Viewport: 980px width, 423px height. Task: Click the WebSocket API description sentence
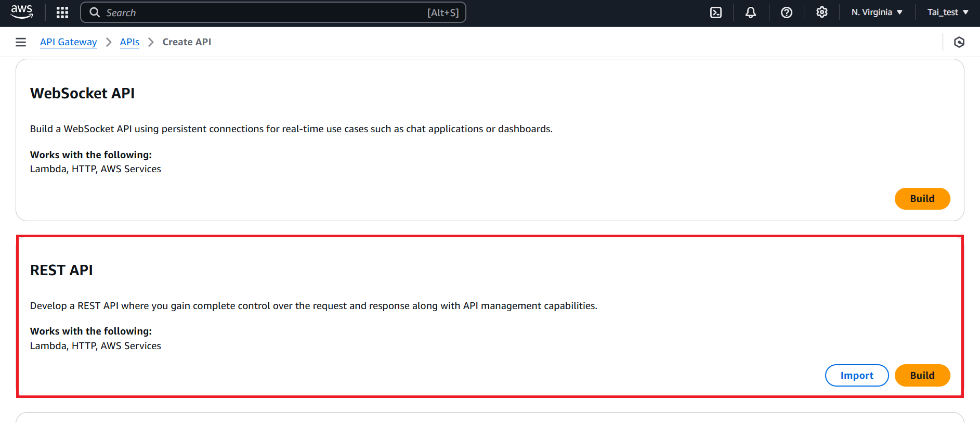(x=291, y=129)
